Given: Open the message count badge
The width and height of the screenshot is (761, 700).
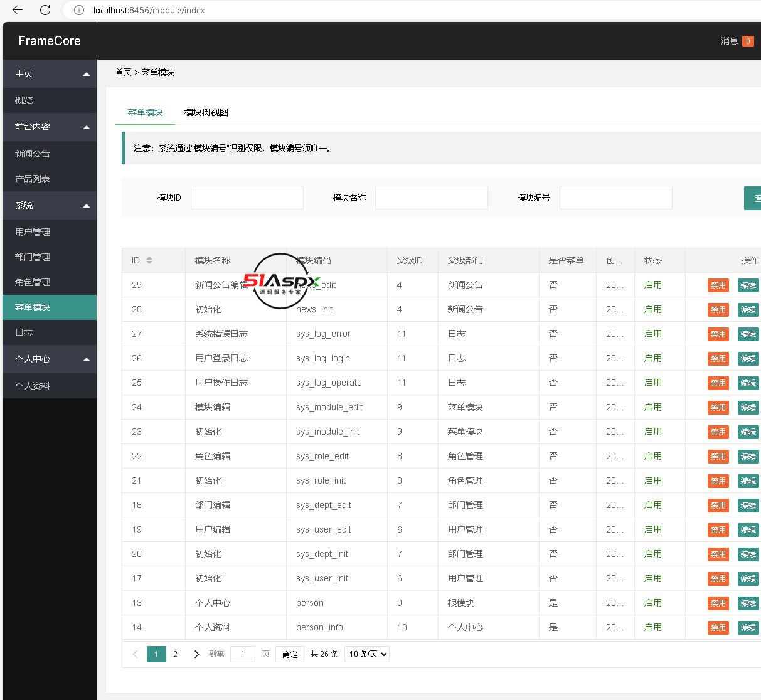Looking at the screenshot, I should pyautogui.click(x=748, y=41).
